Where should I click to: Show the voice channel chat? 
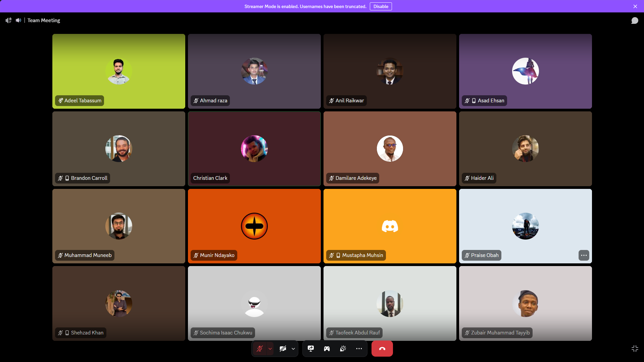pos(634,20)
